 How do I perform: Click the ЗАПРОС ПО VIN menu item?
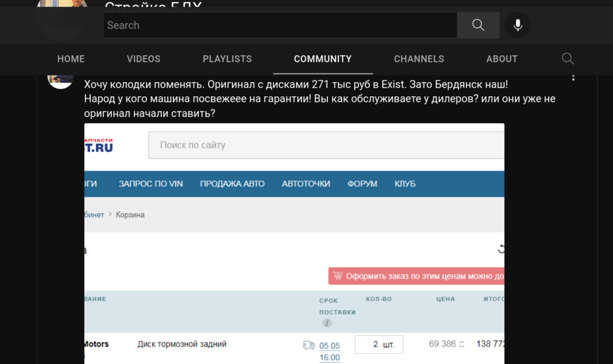(x=151, y=184)
